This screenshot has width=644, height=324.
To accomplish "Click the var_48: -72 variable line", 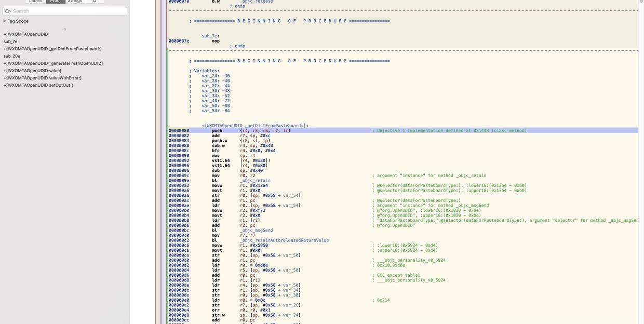I will (209, 101).
